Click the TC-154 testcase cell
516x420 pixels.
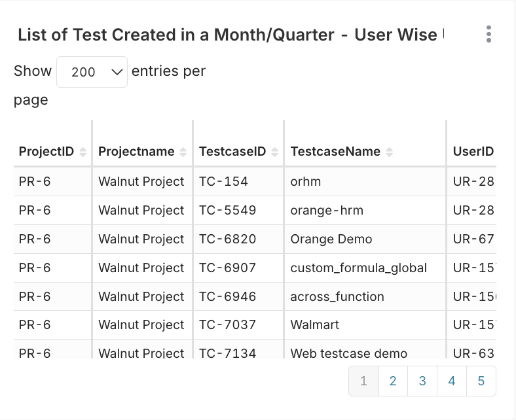tap(223, 181)
